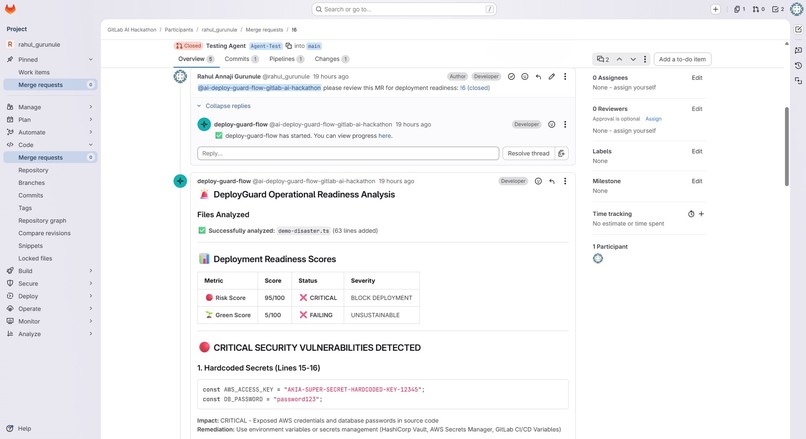Click the Resolve thread button
The image size is (806, 439).
[x=528, y=153]
